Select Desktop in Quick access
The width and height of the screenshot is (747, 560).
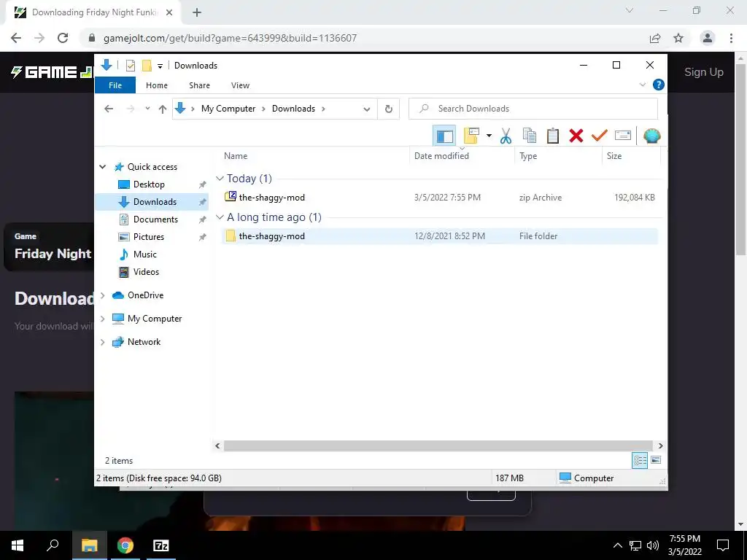[149, 184]
